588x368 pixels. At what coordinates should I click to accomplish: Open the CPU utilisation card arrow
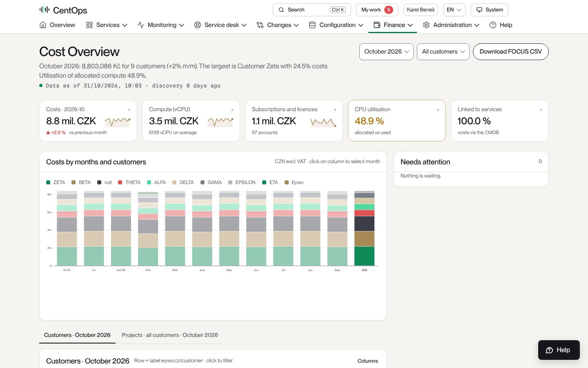point(438,110)
